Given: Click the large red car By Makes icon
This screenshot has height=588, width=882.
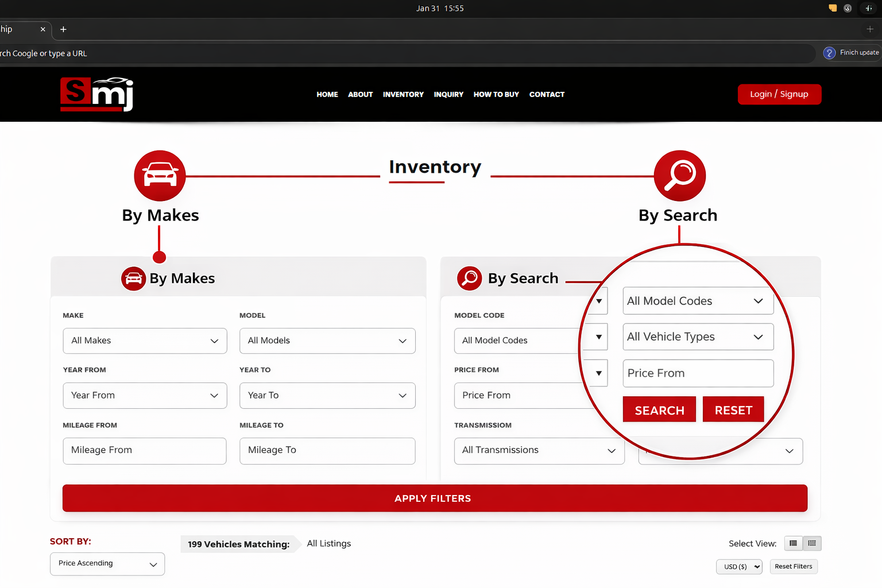Looking at the screenshot, I should [160, 176].
